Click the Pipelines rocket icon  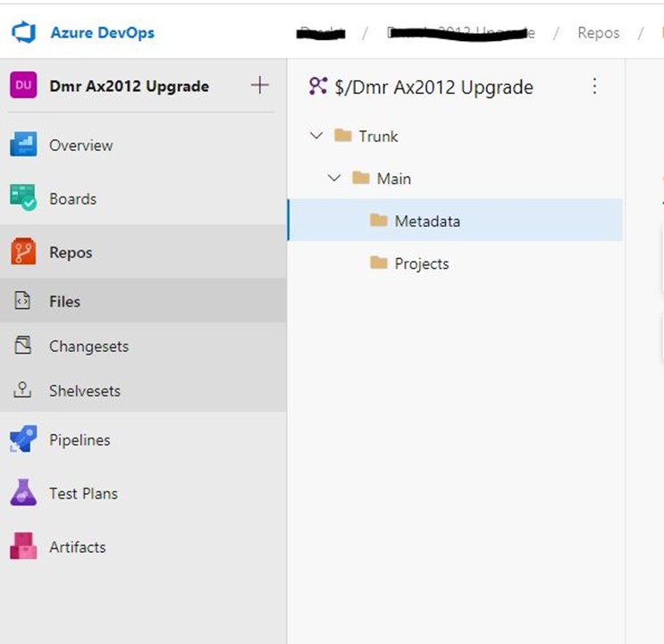click(x=23, y=439)
